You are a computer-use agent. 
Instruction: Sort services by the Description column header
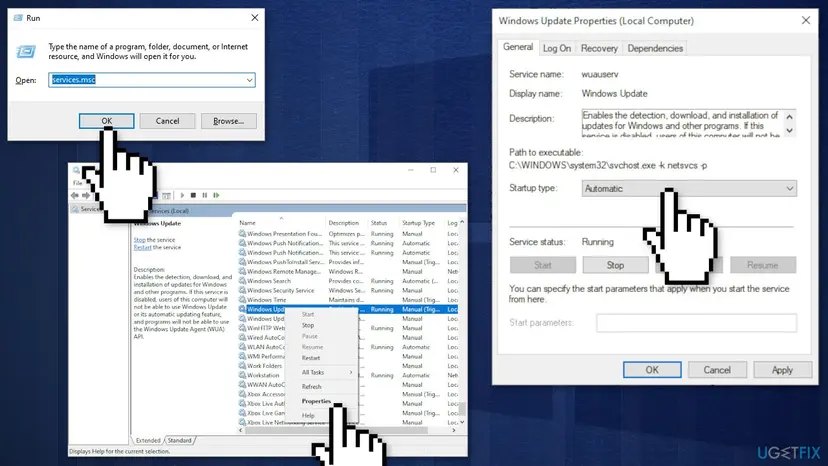(x=346, y=223)
